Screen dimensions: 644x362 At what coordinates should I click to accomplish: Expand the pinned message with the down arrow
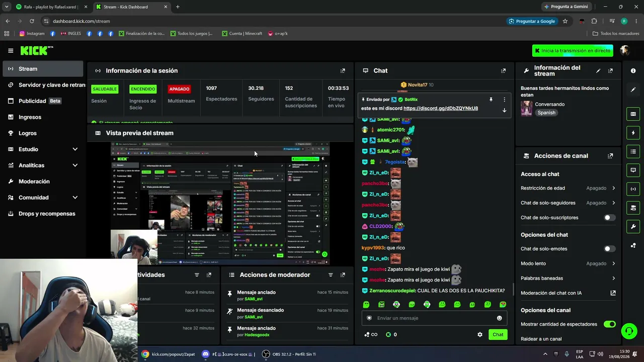coord(504,111)
